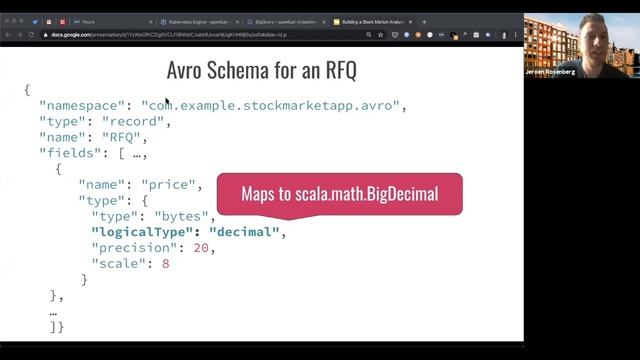Screen dimensions: 640x360
Task: Open the shield extension icon
Action: click(x=395, y=35)
